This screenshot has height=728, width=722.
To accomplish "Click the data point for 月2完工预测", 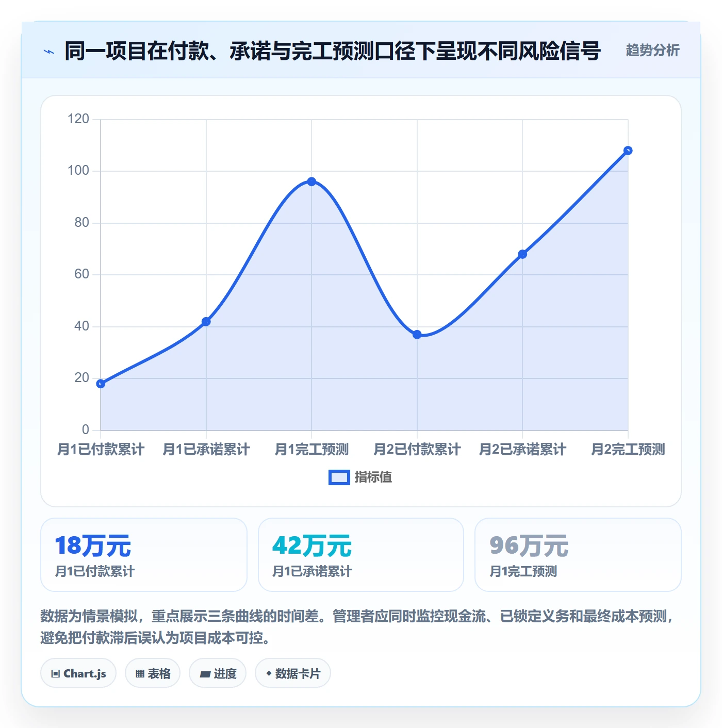I will [x=628, y=151].
